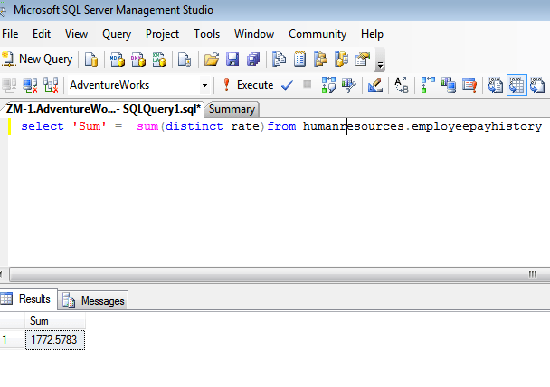The width and height of the screenshot is (550, 387).
Task: Click the Disconnect icon
Action: (30, 85)
